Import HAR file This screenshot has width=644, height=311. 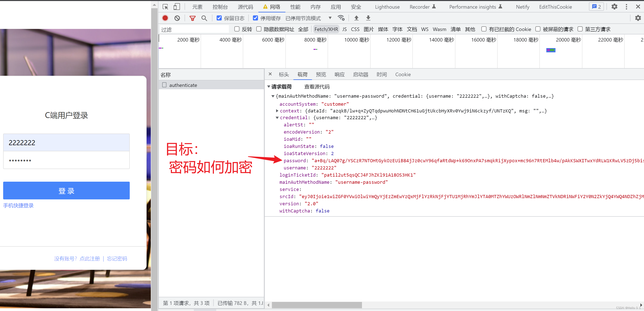pyautogui.click(x=356, y=18)
